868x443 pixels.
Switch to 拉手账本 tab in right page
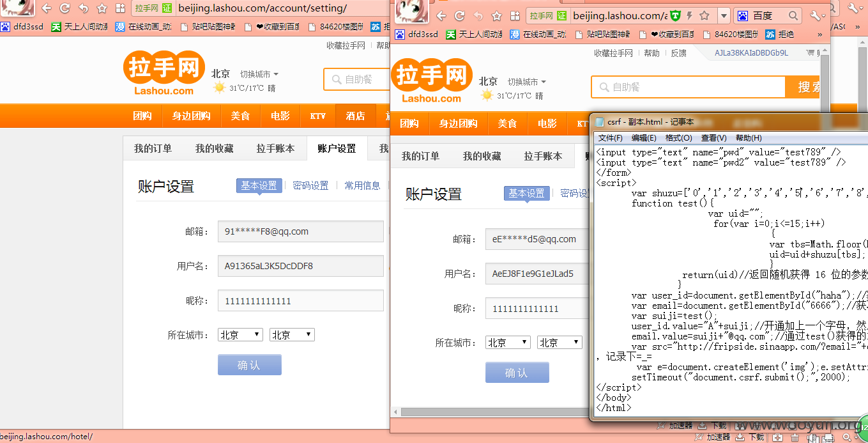pyautogui.click(x=543, y=156)
